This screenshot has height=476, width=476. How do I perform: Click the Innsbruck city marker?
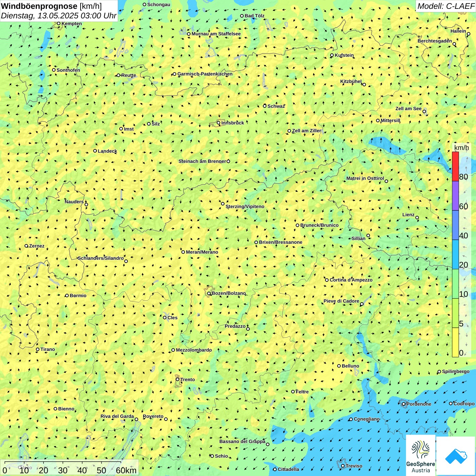[219, 123]
